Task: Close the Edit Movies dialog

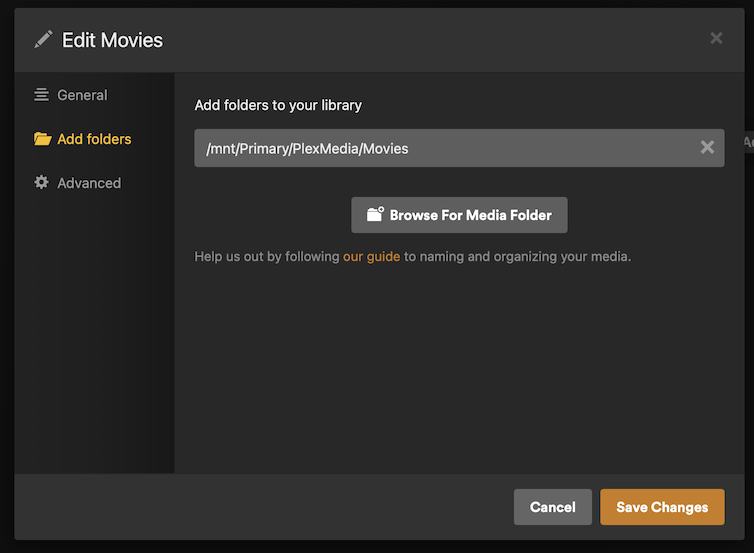Action: pyautogui.click(x=716, y=38)
